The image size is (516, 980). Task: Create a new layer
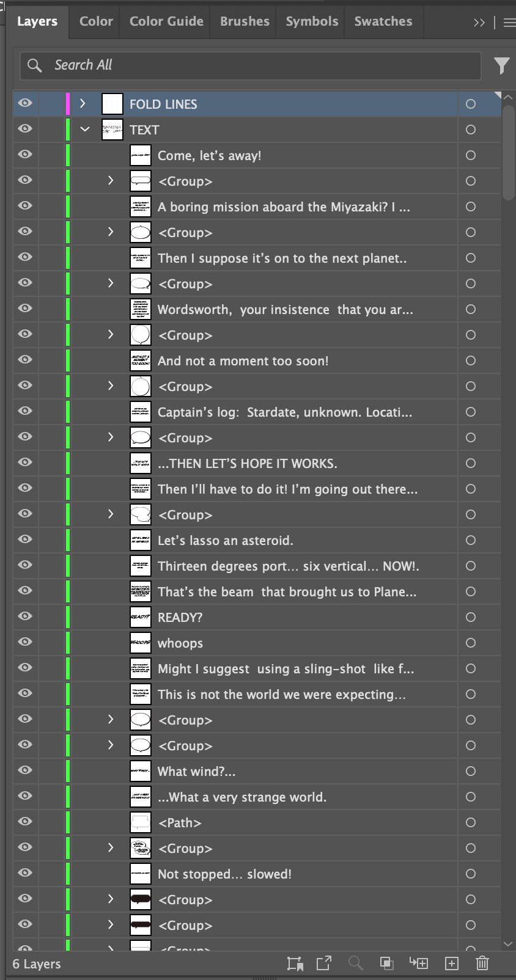tap(451, 964)
